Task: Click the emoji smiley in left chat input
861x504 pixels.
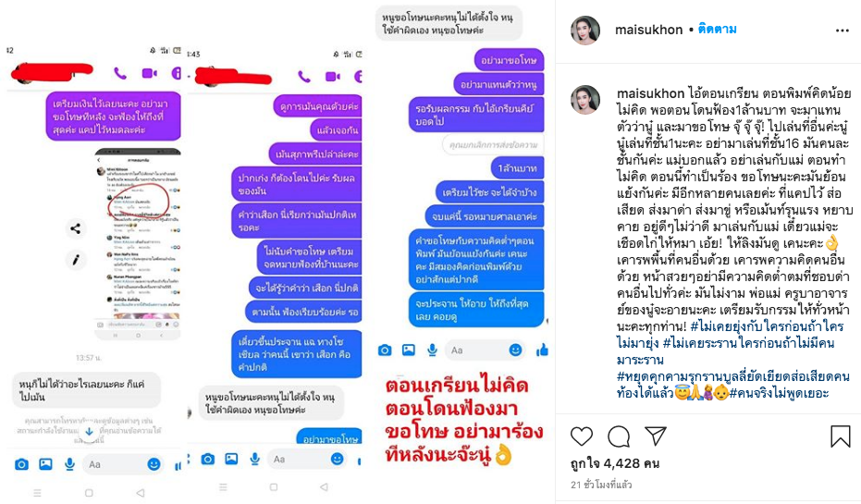Action: 154,464
